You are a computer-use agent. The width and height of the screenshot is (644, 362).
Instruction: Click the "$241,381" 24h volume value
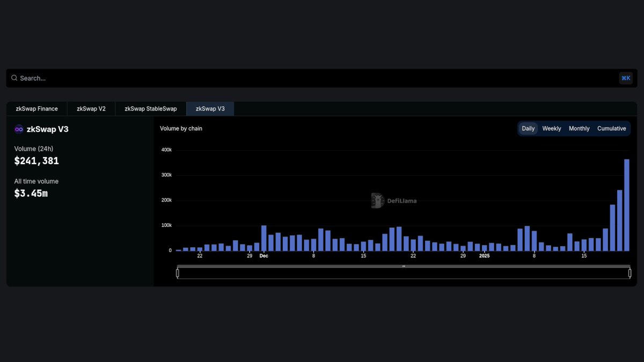point(36,161)
